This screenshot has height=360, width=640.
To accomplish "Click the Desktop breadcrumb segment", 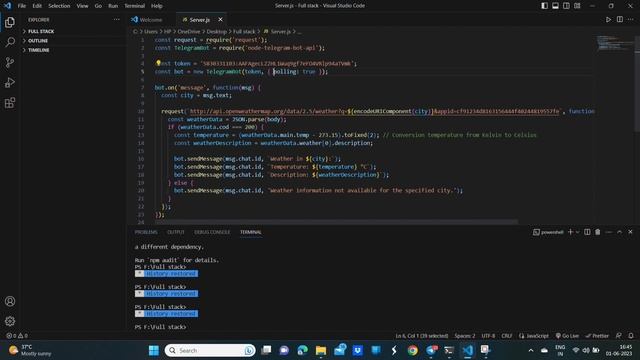I will tap(216, 31).
